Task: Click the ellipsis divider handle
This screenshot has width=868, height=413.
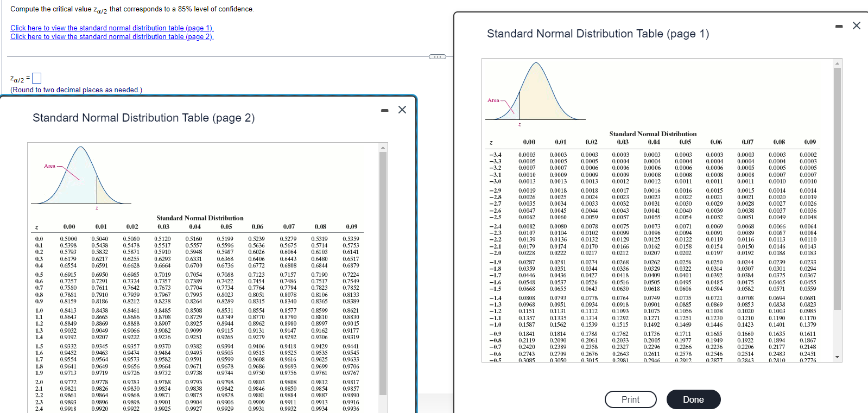Action: 438,56
